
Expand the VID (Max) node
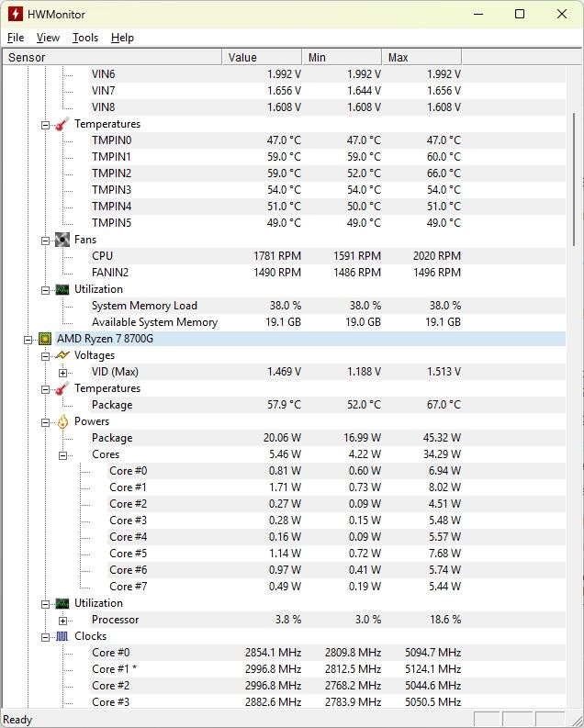pos(62,373)
